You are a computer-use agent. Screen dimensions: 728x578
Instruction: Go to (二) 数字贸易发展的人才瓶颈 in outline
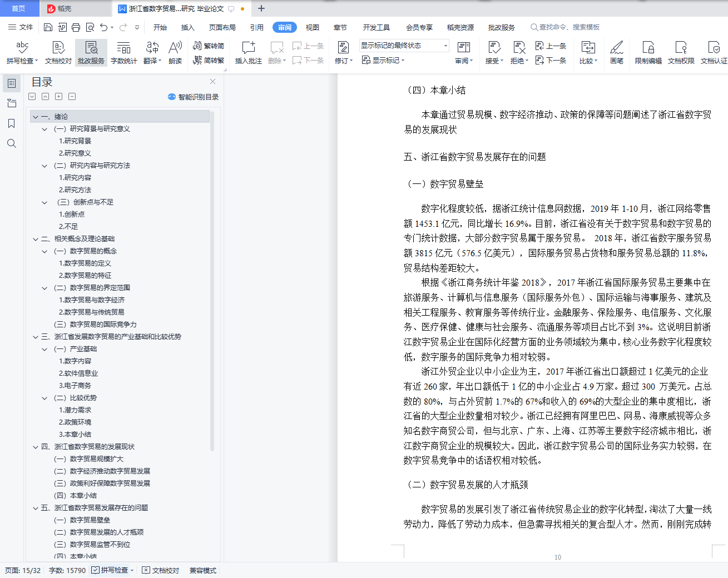click(x=98, y=532)
